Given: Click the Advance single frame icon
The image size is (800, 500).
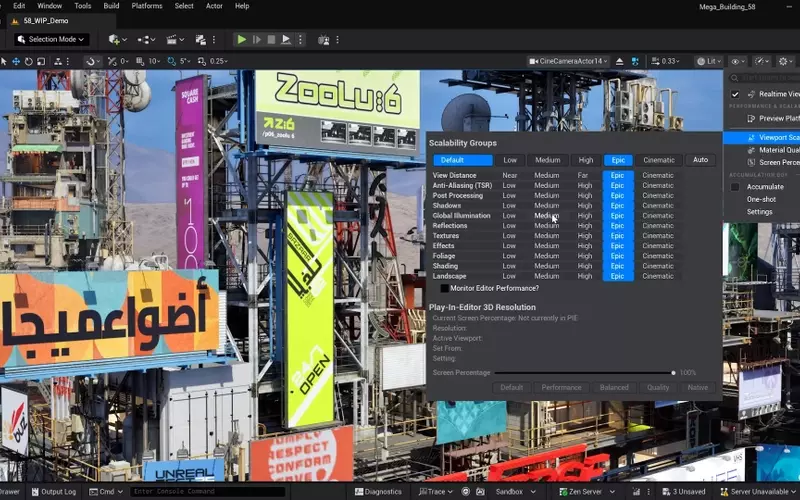Looking at the screenshot, I should point(257,39).
